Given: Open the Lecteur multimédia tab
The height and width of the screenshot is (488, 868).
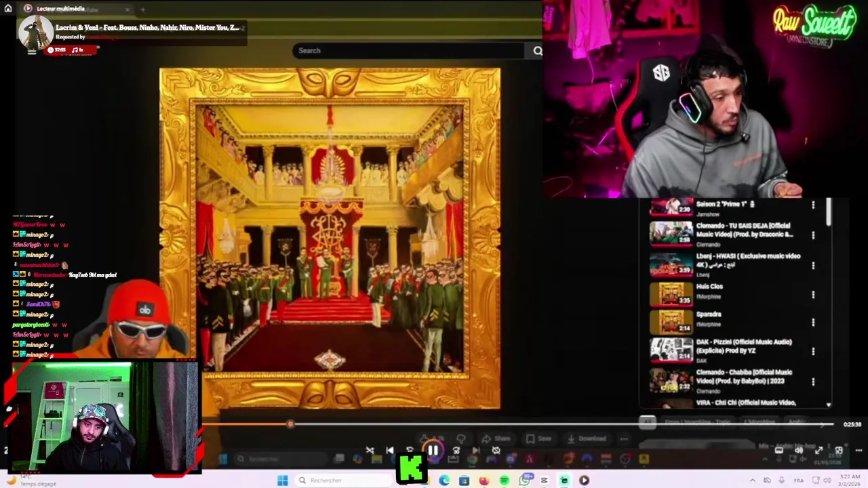Looking at the screenshot, I should pos(60,9).
